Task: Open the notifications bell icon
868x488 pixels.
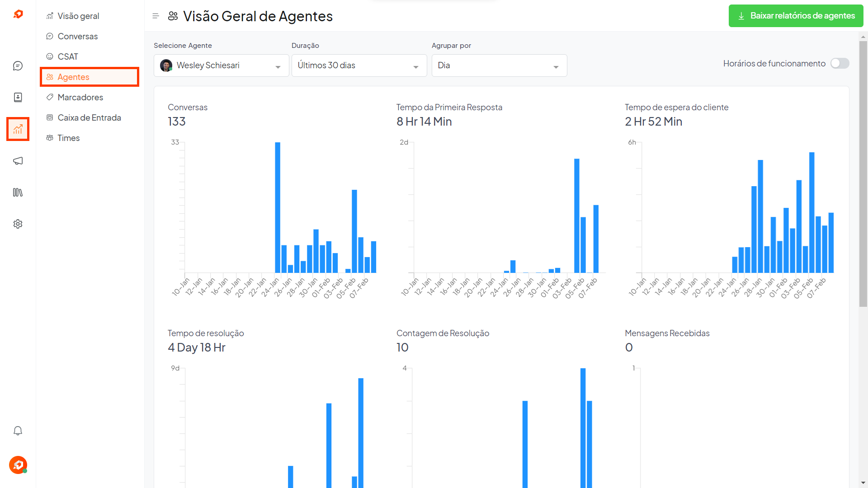Action: 18,431
